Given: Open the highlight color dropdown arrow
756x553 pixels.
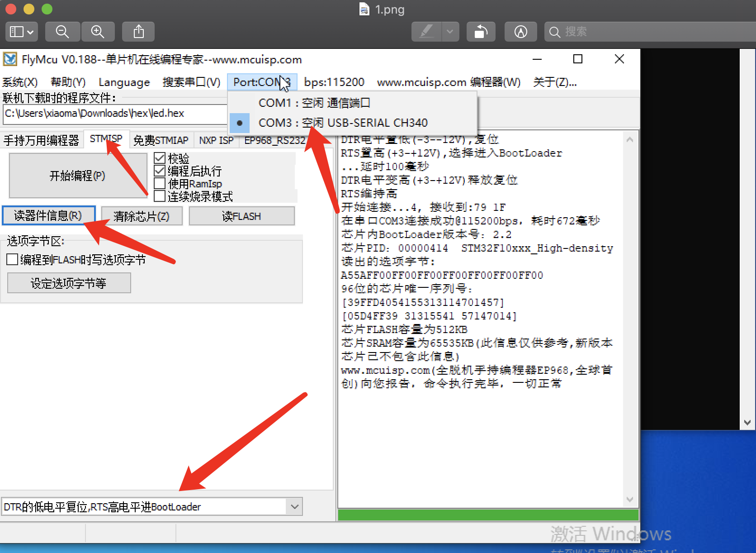Looking at the screenshot, I should click(x=450, y=32).
